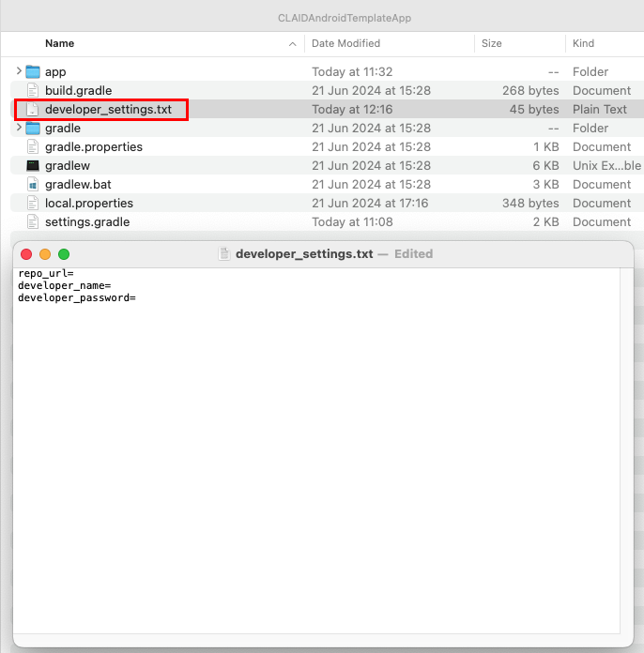Click the Today at 11:32 date cell
The image size is (644, 653).
[x=352, y=71]
